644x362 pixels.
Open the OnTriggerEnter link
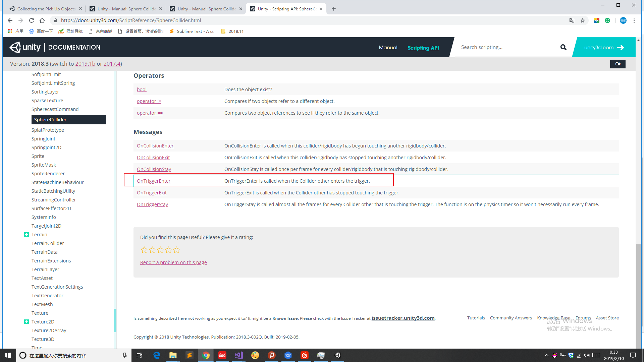(153, 181)
